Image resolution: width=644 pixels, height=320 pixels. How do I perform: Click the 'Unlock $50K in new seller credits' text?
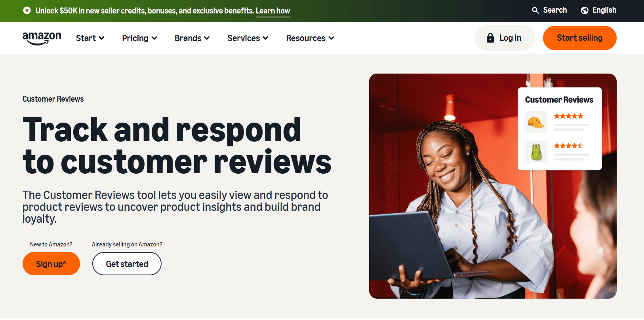145,11
